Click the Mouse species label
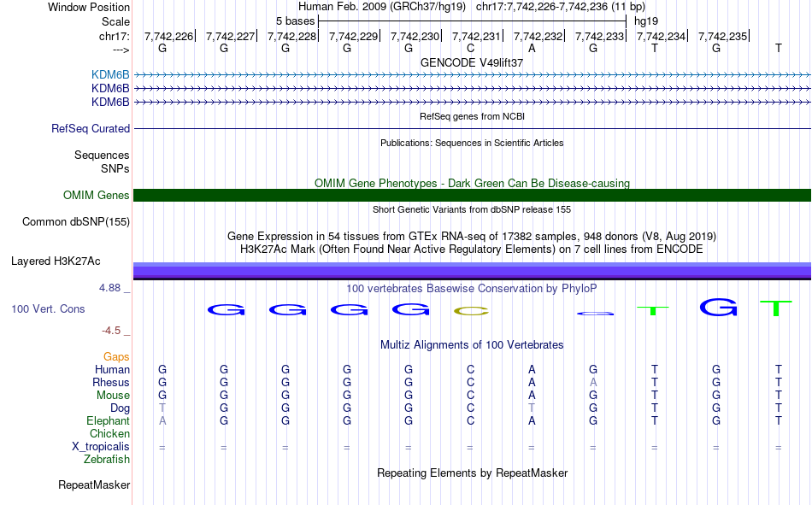The width and height of the screenshot is (812, 505). pyautogui.click(x=113, y=395)
